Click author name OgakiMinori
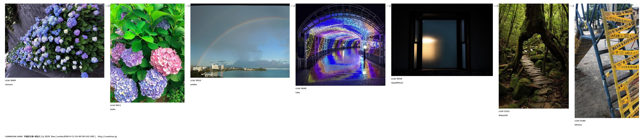This screenshot has width=644, height=140. point(397,83)
